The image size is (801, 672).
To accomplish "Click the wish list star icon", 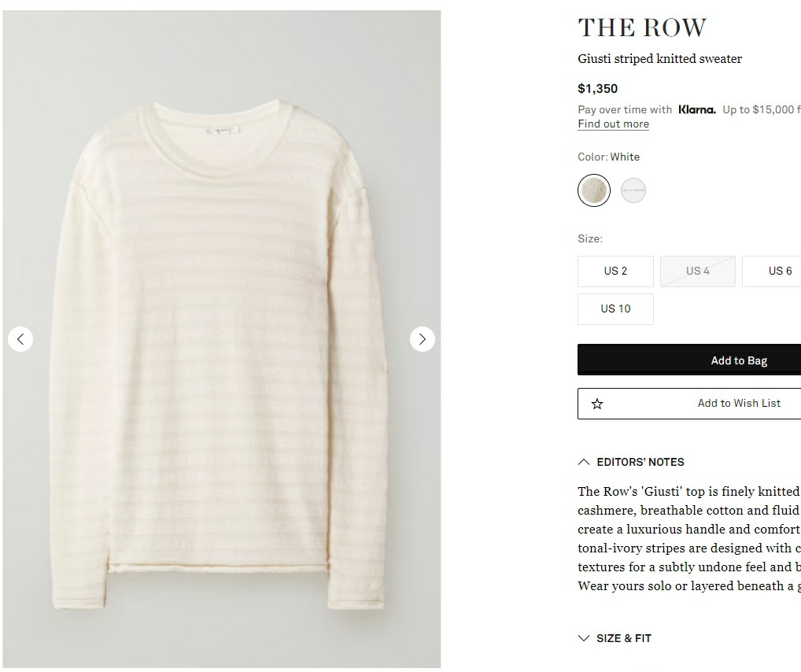I will [x=597, y=404].
